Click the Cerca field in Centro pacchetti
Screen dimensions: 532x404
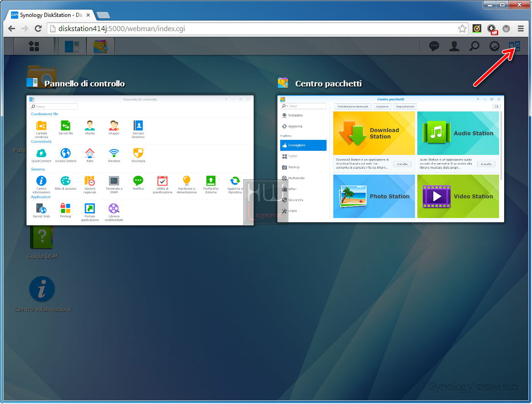pos(303,106)
